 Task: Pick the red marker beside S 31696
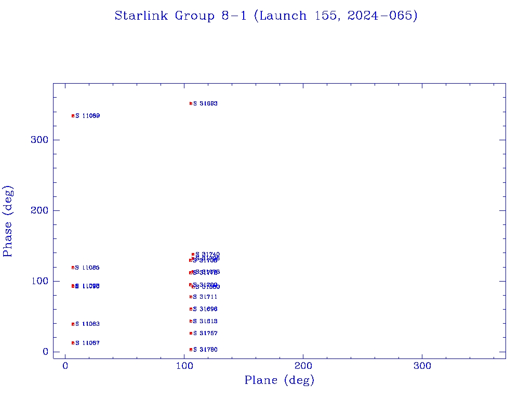[x=191, y=309]
